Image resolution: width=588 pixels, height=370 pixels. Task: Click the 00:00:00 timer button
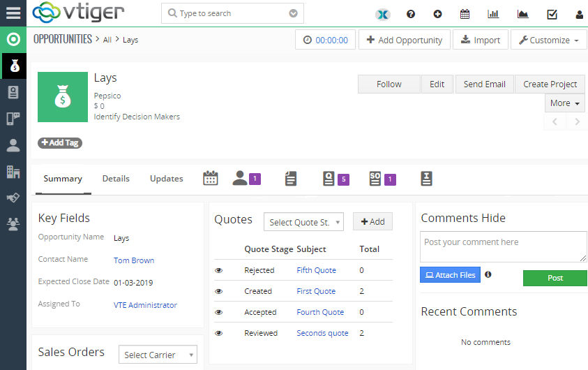325,40
